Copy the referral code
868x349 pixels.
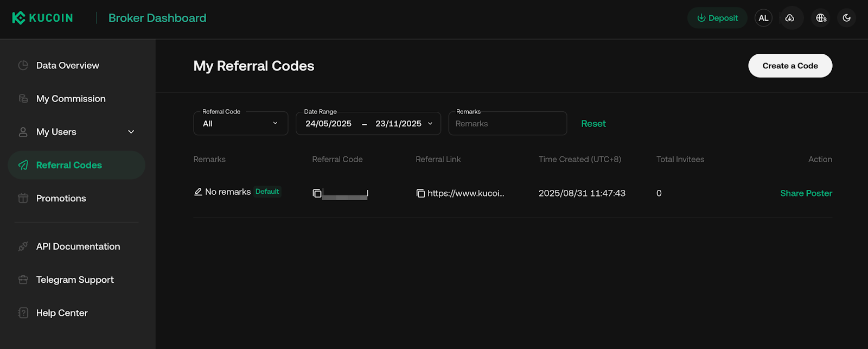click(317, 193)
